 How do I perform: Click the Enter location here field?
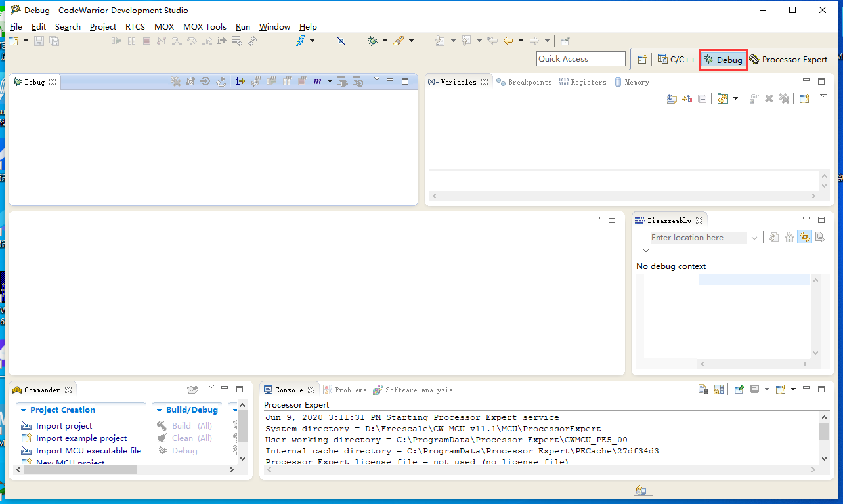699,238
